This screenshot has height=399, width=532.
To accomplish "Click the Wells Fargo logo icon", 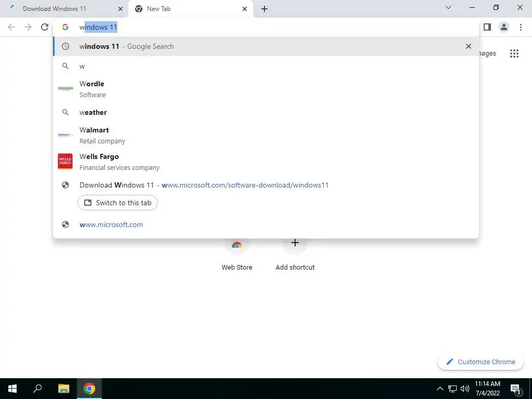I will (65, 161).
